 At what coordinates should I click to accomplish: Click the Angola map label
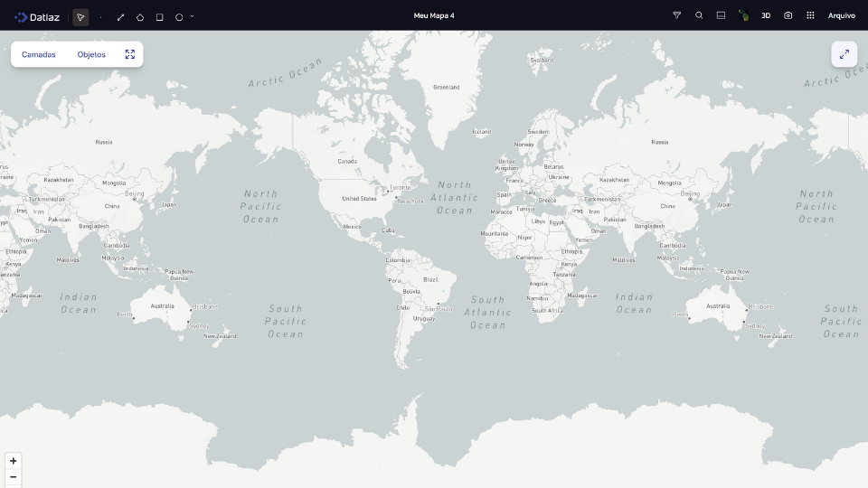538,283
